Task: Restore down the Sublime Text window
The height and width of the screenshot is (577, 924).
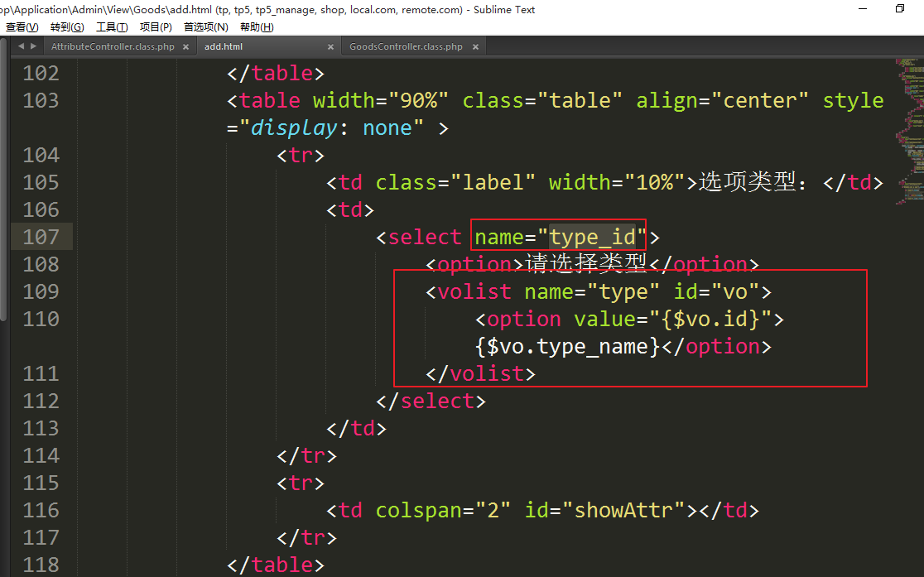Action: point(899,9)
